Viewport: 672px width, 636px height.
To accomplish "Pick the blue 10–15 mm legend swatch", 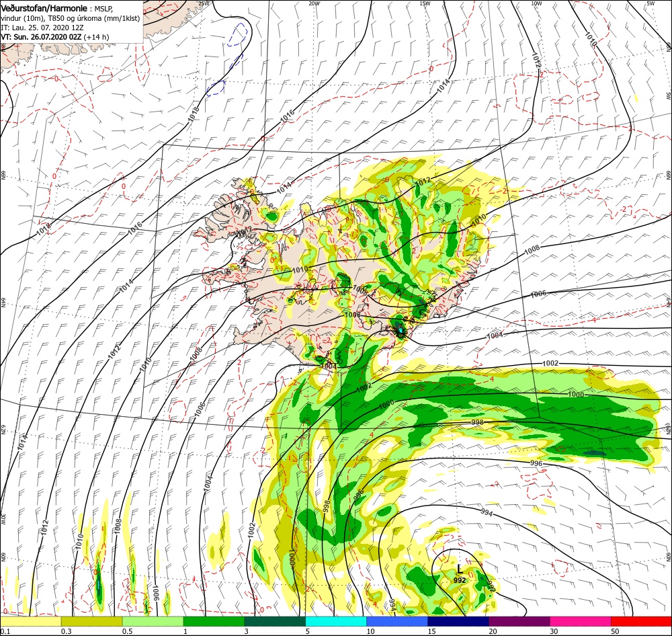I will coord(397,621).
